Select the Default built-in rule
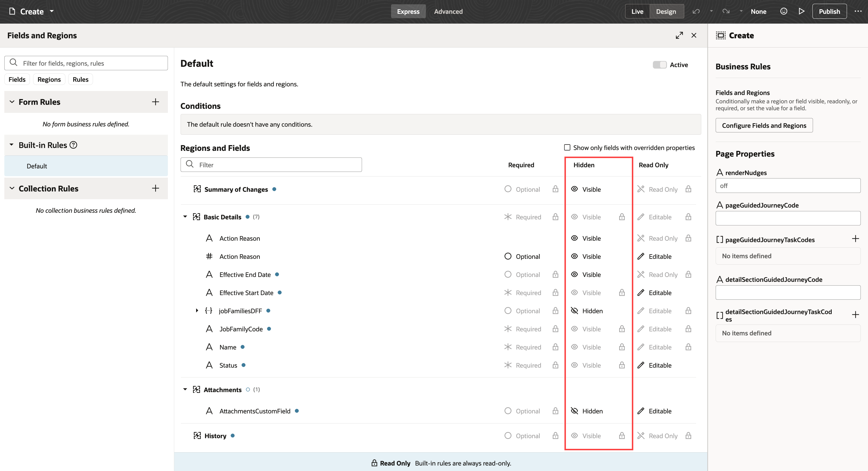868x471 pixels. coord(86,166)
